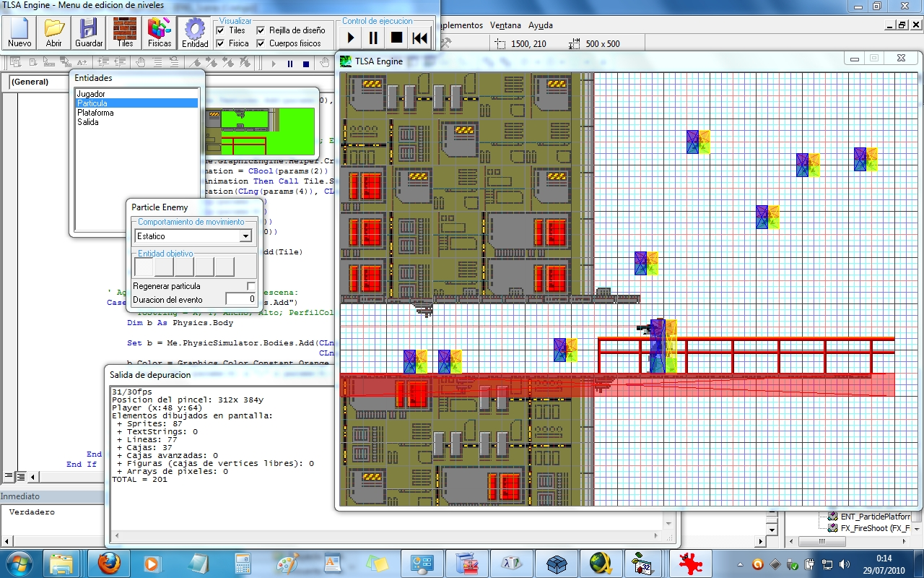924x578 pixels.
Task: Disable the Rejilla de diseño checkbox
Action: coord(261,30)
